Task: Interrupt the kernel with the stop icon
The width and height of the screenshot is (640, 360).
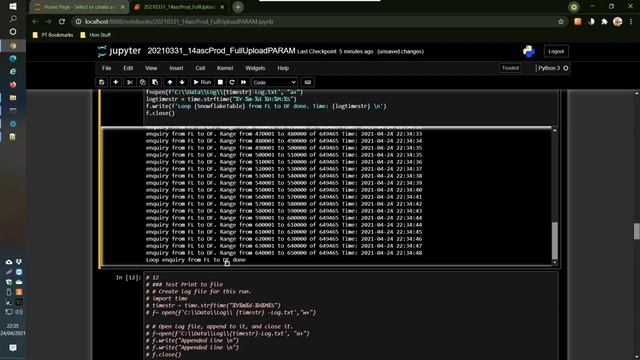Action: click(220, 82)
